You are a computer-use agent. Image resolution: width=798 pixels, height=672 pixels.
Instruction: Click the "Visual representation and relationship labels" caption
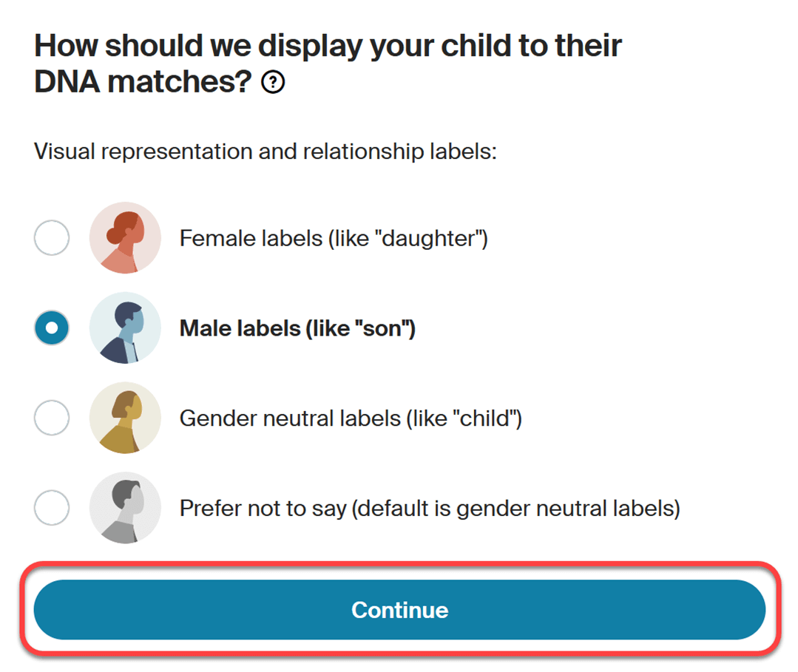click(265, 152)
